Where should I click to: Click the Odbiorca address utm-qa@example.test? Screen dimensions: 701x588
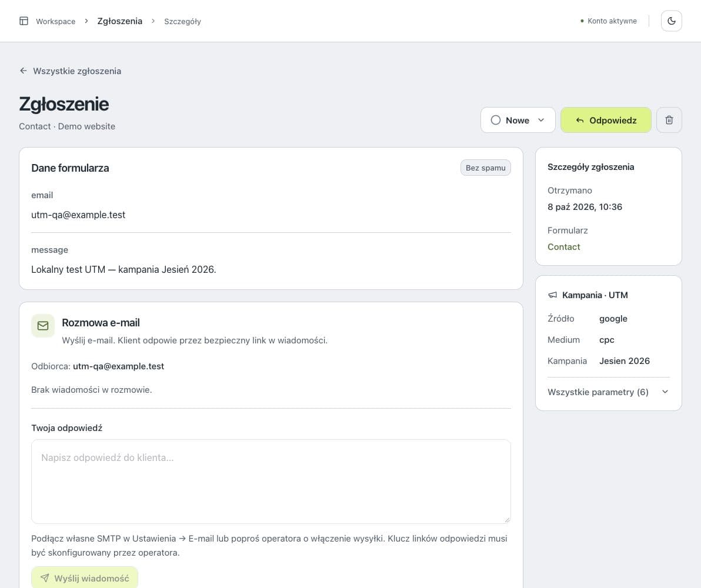click(x=118, y=366)
